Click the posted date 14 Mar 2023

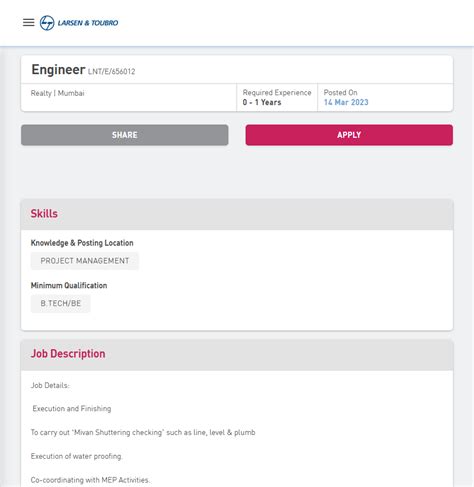coord(346,102)
